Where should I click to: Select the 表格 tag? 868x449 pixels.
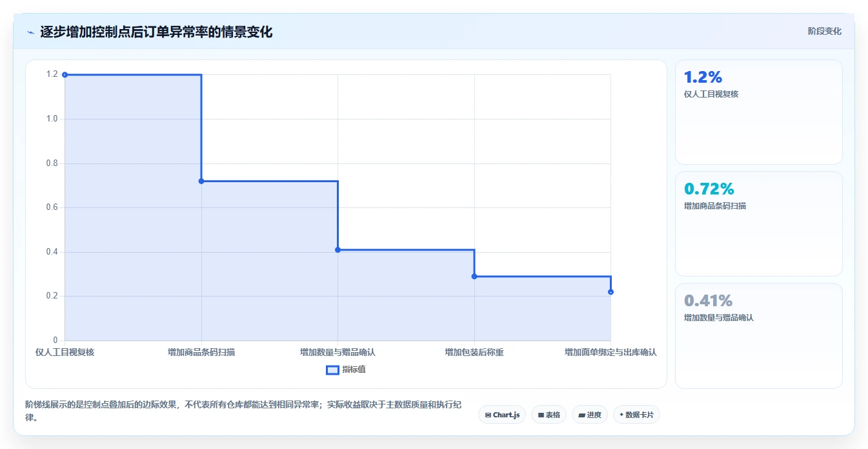(x=549, y=415)
